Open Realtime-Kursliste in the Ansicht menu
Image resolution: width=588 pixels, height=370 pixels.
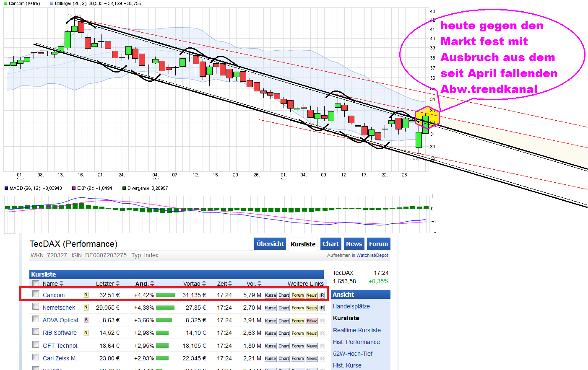click(x=357, y=330)
